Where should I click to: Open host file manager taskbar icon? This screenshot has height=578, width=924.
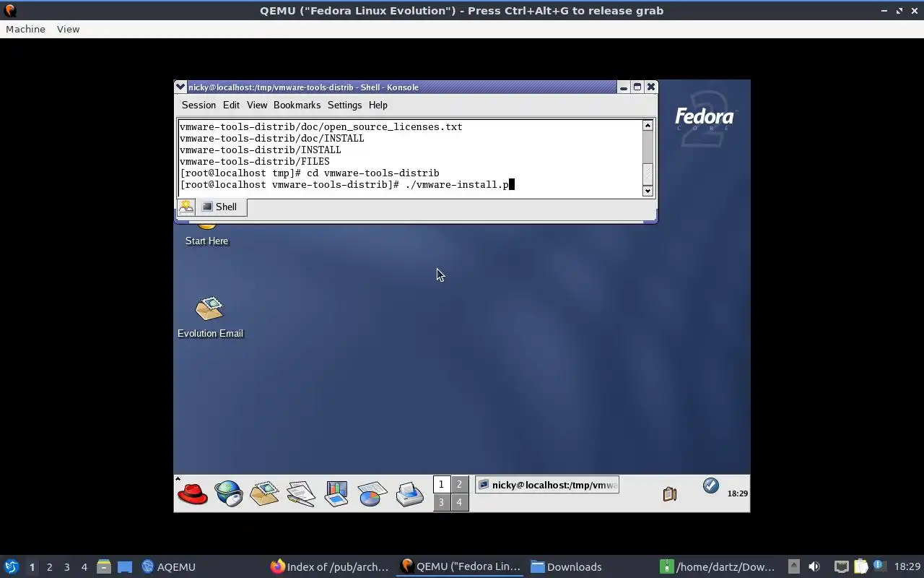(x=103, y=566)
